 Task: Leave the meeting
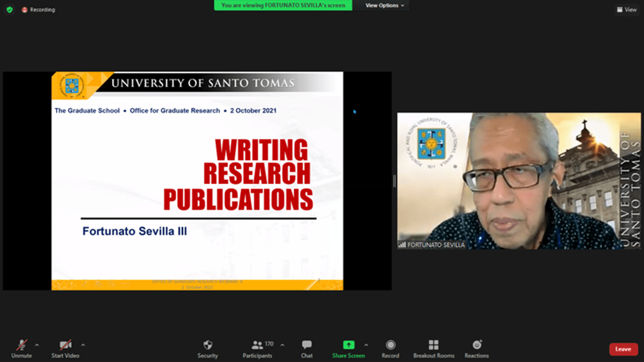click(623, 349)
